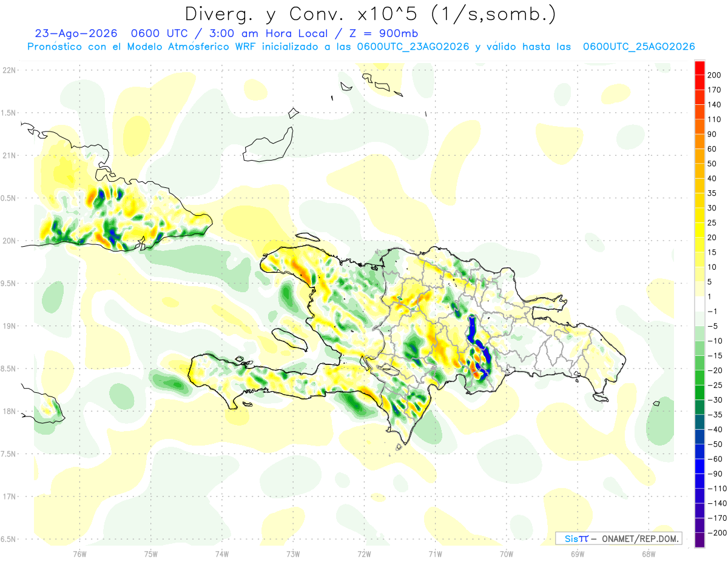Click the "19N" latitude label

click(8, 326)
